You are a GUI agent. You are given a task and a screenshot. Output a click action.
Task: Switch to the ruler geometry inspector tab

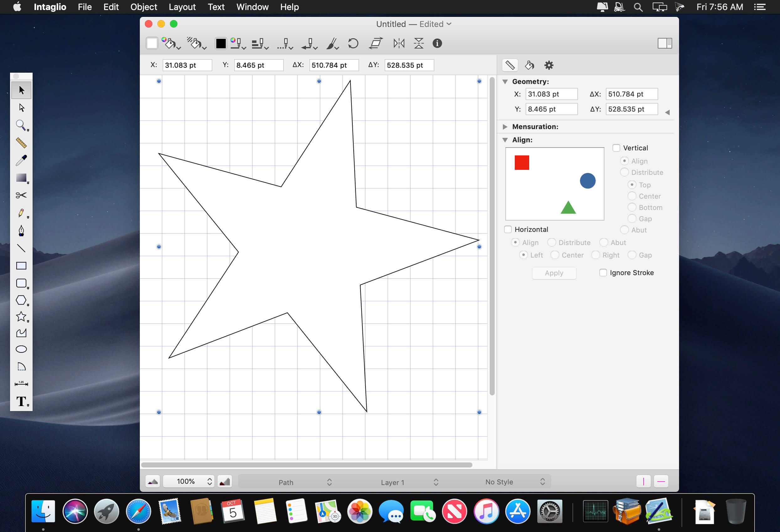(x=510, y=65)
